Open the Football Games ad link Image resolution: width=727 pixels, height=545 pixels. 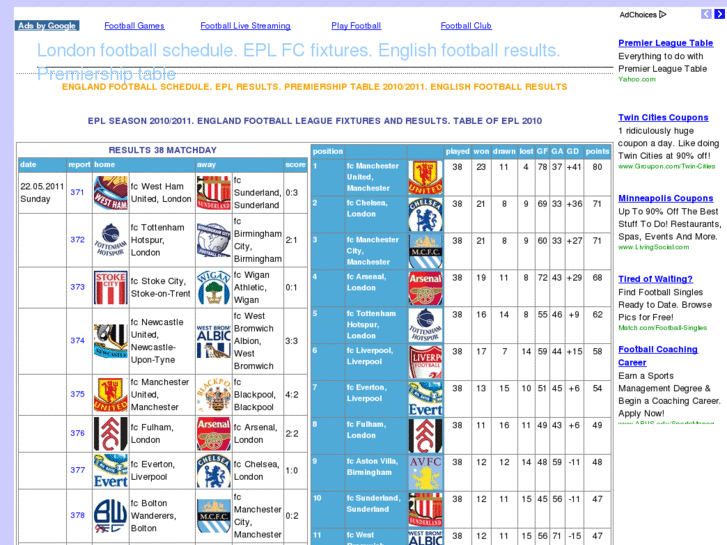[x=134, y=26]
